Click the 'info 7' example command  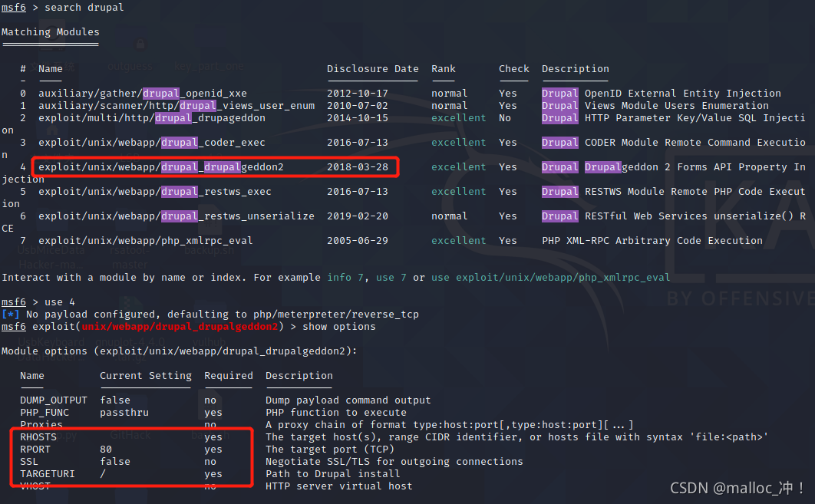[x=345, y=278]
